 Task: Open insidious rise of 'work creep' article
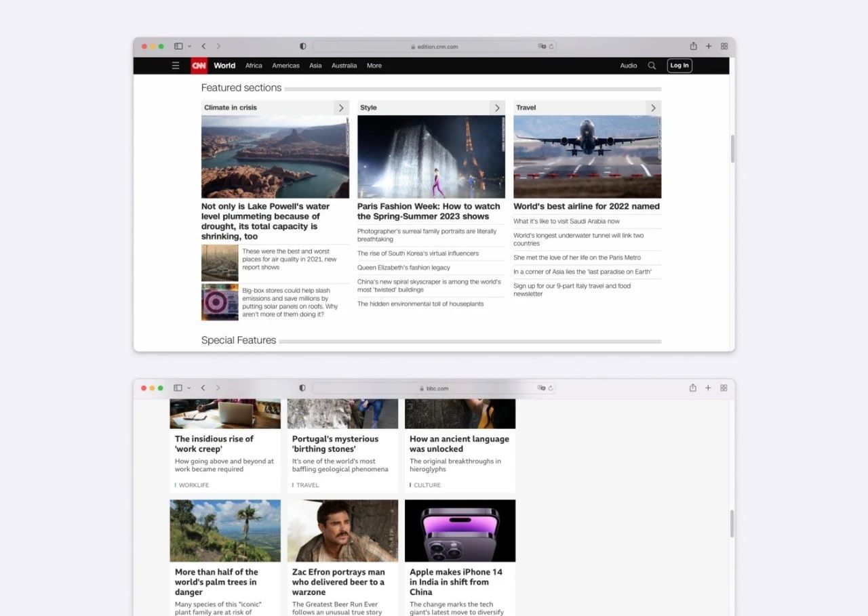214,444
